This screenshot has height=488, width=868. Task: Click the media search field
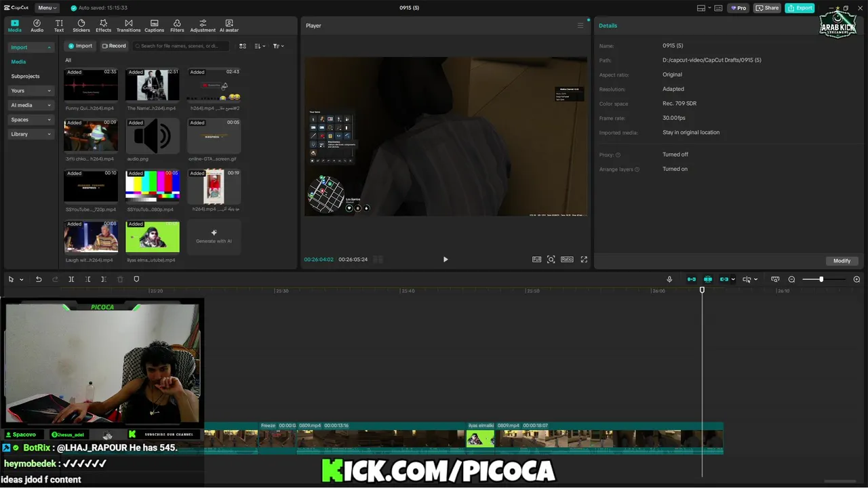180,46
